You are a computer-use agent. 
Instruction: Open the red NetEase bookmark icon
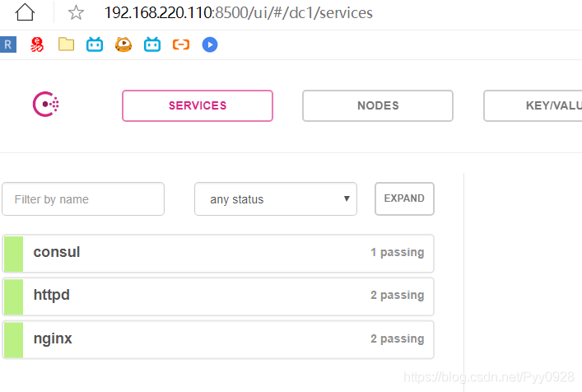pos(37,45)
